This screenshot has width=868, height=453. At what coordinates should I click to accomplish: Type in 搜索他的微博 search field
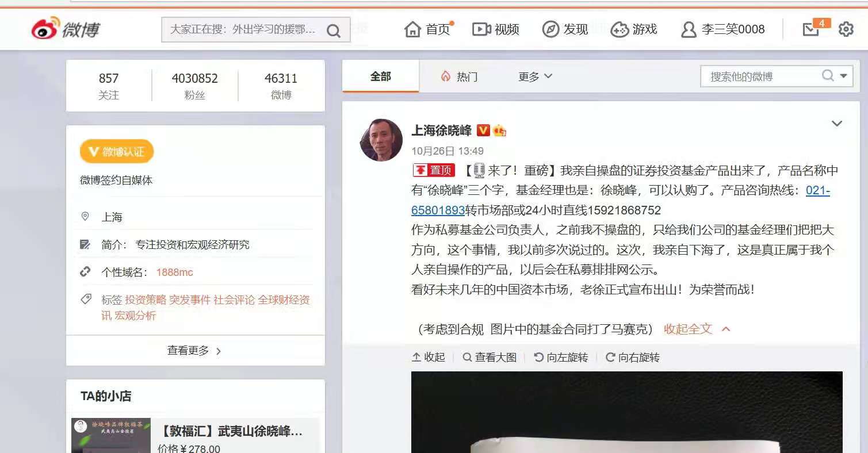[x=759, y=76]
